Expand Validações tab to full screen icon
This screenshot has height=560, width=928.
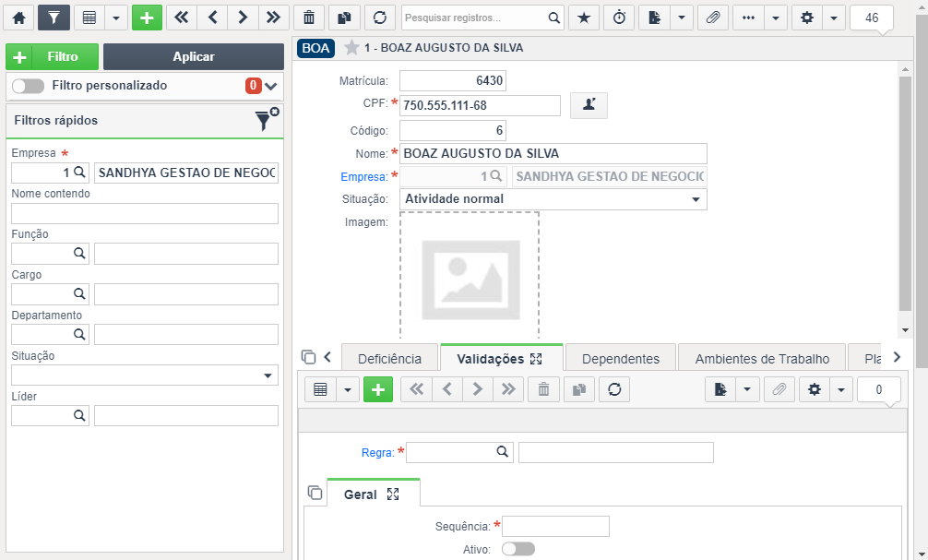(x=536, y=359)
